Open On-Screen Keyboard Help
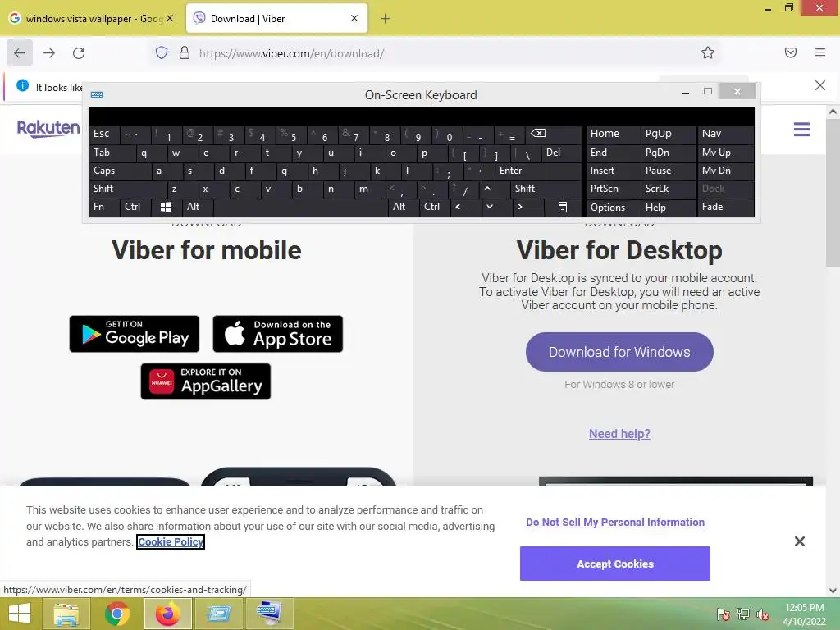Viewport: 840px width, 630px height. pos(668,208)
